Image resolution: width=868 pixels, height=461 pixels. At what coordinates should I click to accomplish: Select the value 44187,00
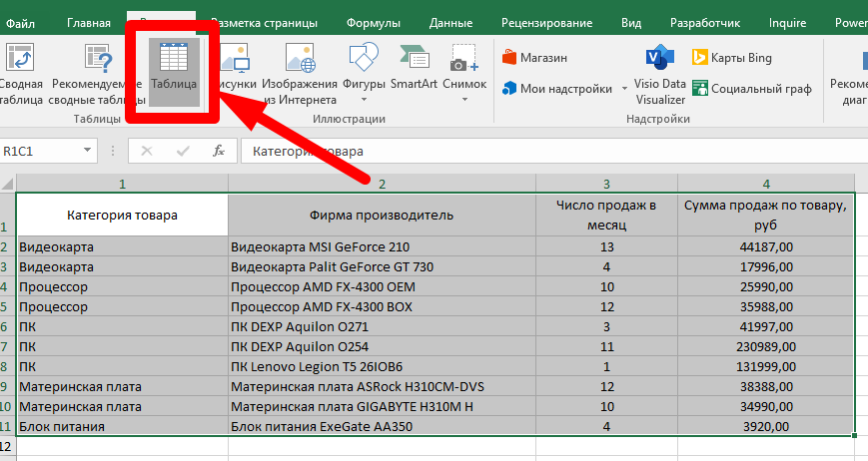point(765,247)
